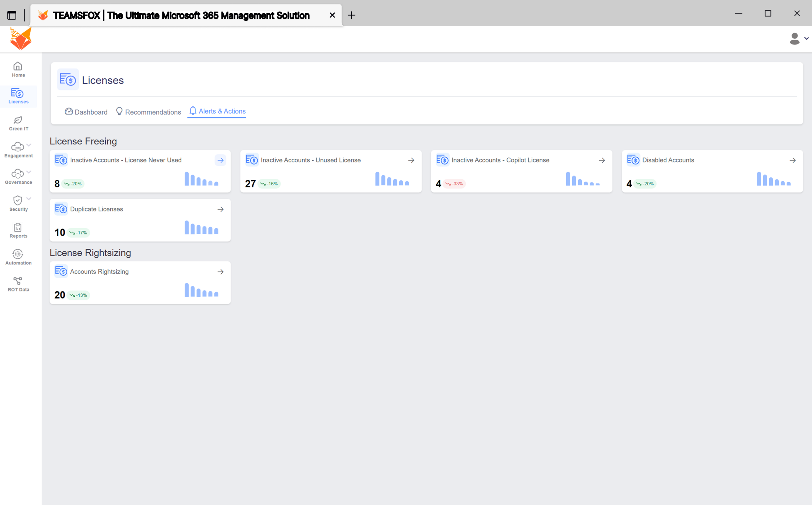Open the ROT Data section
812x505 pixels.
(18, 282)
